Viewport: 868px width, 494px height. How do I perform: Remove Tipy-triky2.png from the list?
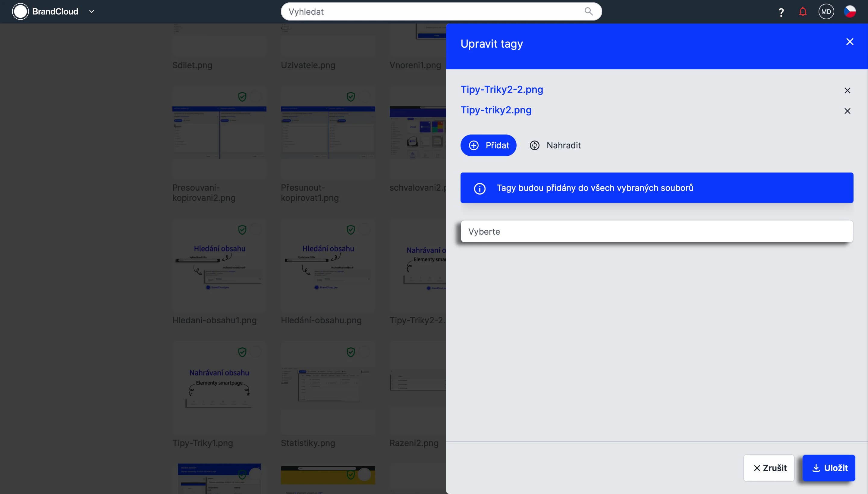(847, 111)
